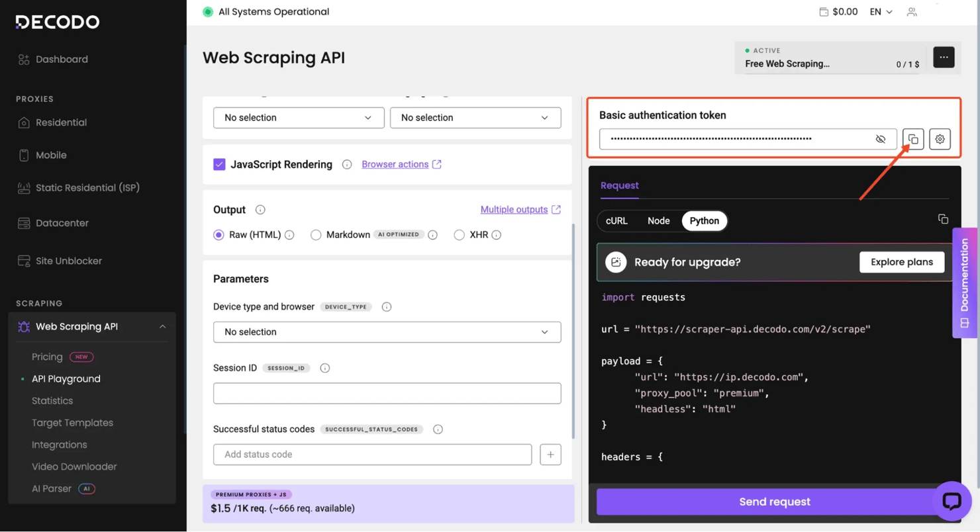Open Mobile proxies page
Screen dimensions: 980x532
51,155
